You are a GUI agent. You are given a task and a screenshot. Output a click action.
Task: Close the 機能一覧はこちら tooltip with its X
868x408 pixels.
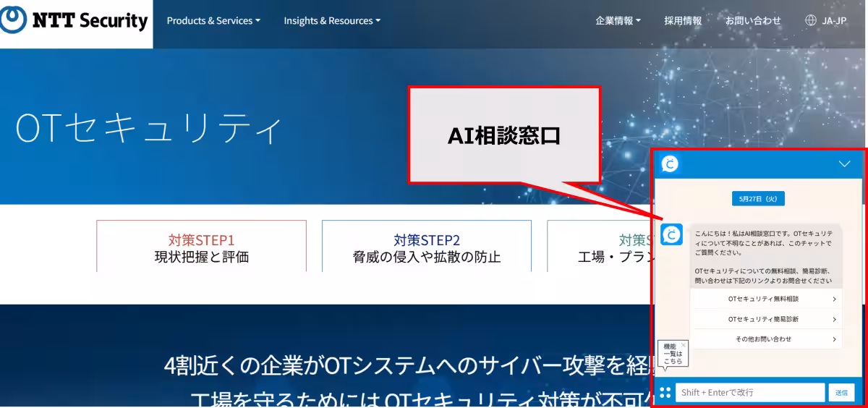[x=684, y=345]
